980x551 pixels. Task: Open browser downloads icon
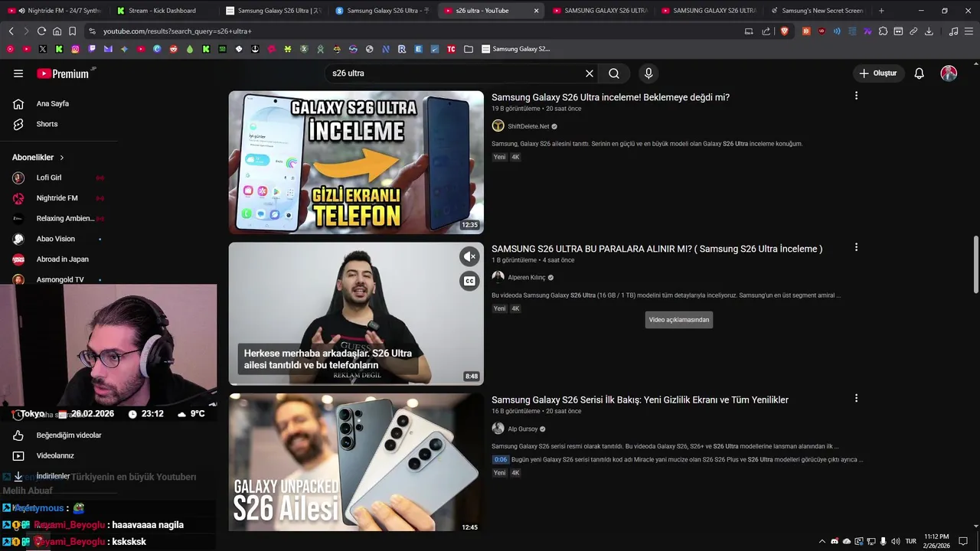pos(929,31)
